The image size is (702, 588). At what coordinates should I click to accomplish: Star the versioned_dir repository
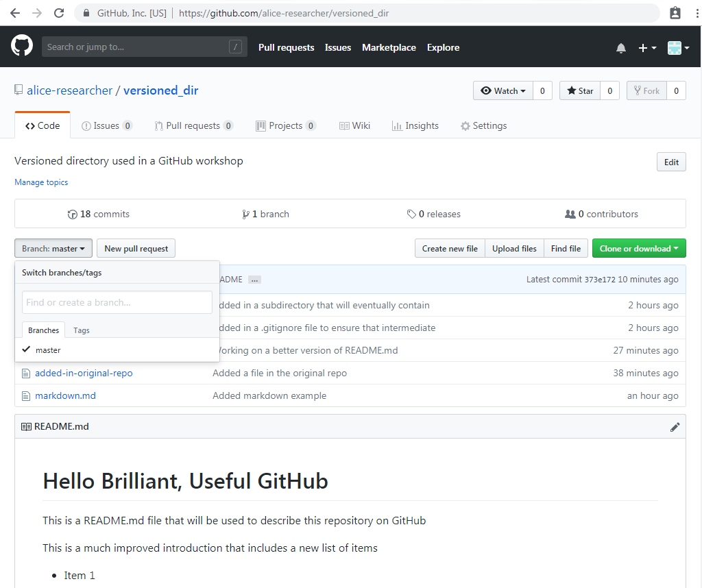coord(579,90)
